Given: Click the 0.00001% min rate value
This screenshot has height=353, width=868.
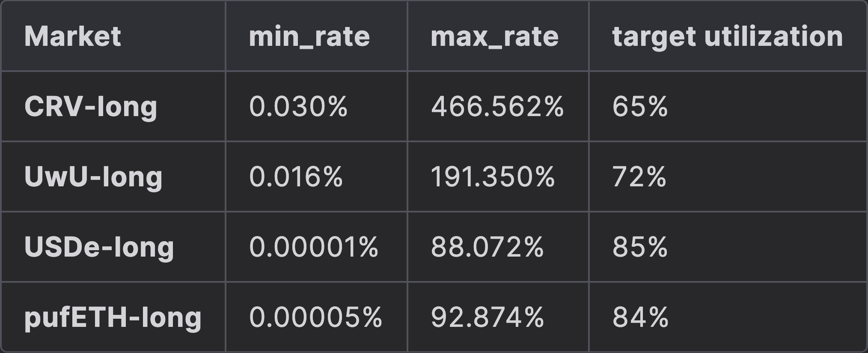Looking at the screenshot, I should tap(313, 247).
